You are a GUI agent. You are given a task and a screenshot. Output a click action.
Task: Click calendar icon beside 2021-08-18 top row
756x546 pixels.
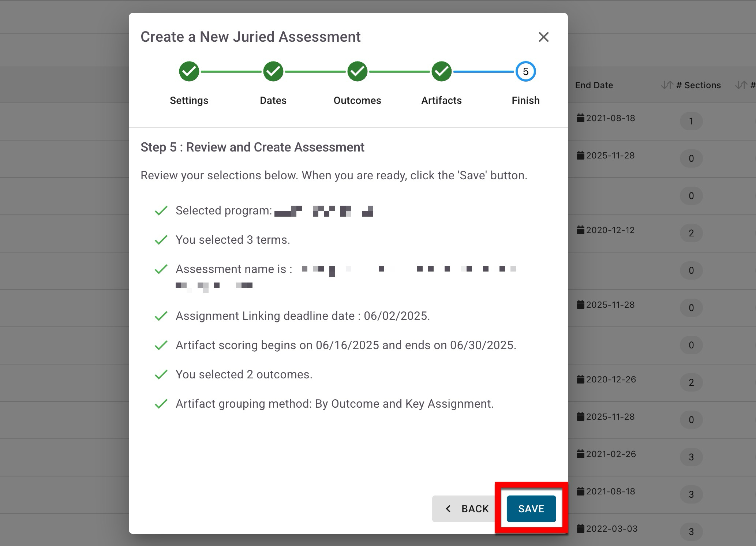[580, 118]
